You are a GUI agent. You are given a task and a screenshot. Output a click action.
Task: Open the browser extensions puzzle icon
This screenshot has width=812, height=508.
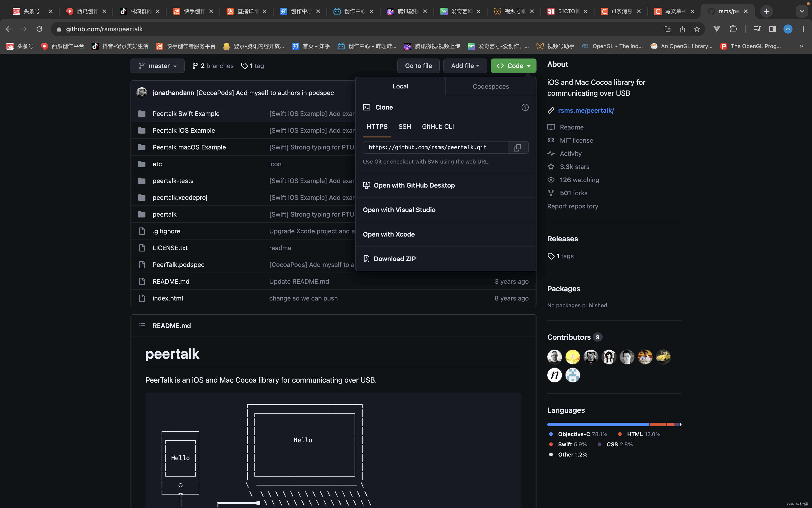pos(733,29)
